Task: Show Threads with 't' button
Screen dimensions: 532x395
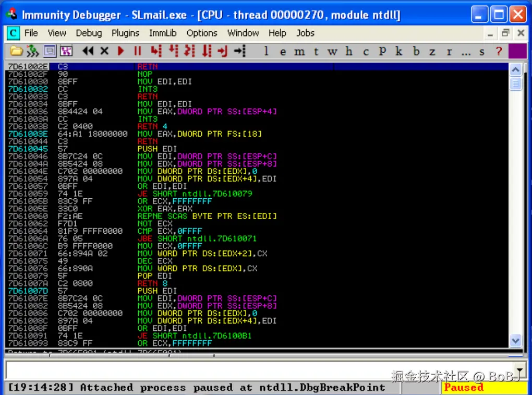Action: pos(316,52)
